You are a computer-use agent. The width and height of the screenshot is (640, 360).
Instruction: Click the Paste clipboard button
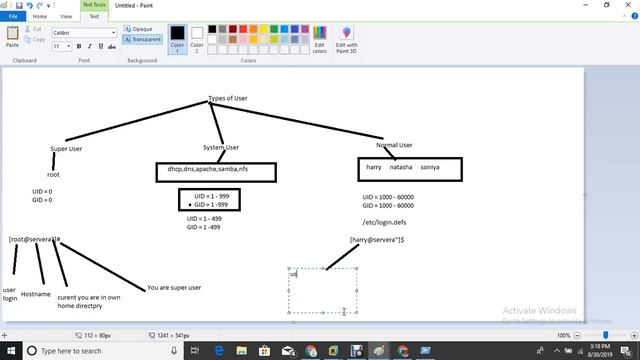(12, 37)
